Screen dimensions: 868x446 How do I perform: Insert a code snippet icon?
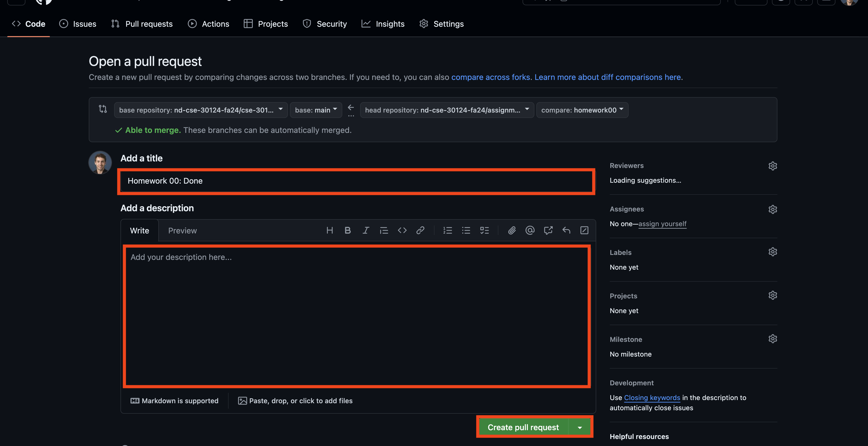[x=402, y=230]
